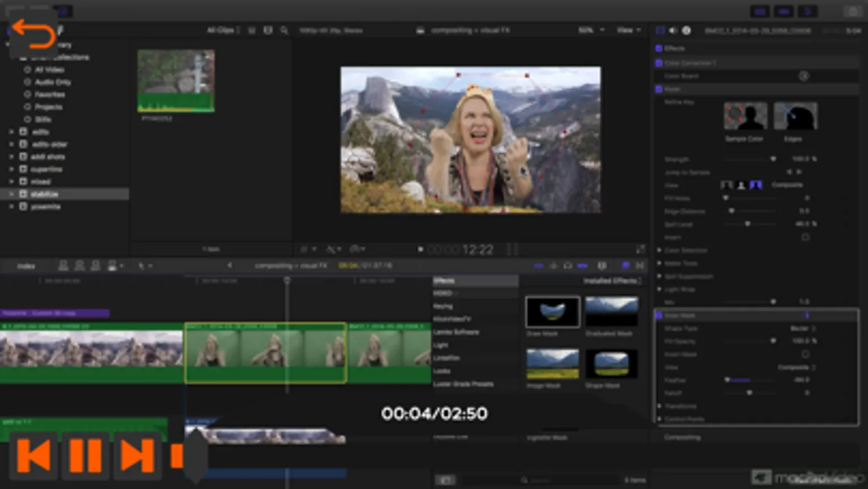868x489 pixels.
Task: Expand the Color Selection section
Action: (660, 250)
